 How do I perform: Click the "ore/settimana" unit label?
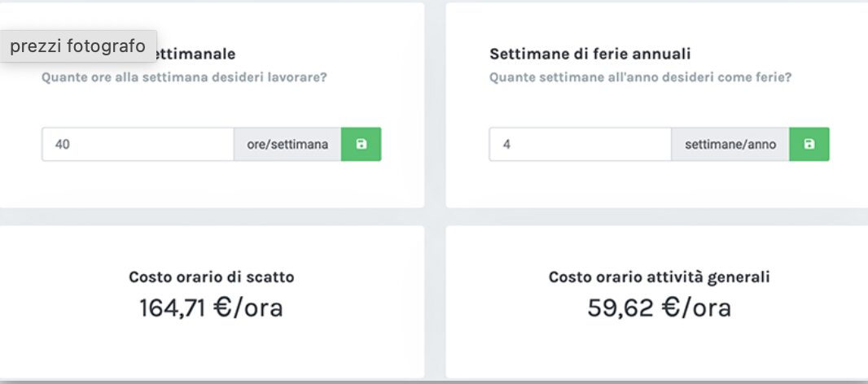(287, 144)
